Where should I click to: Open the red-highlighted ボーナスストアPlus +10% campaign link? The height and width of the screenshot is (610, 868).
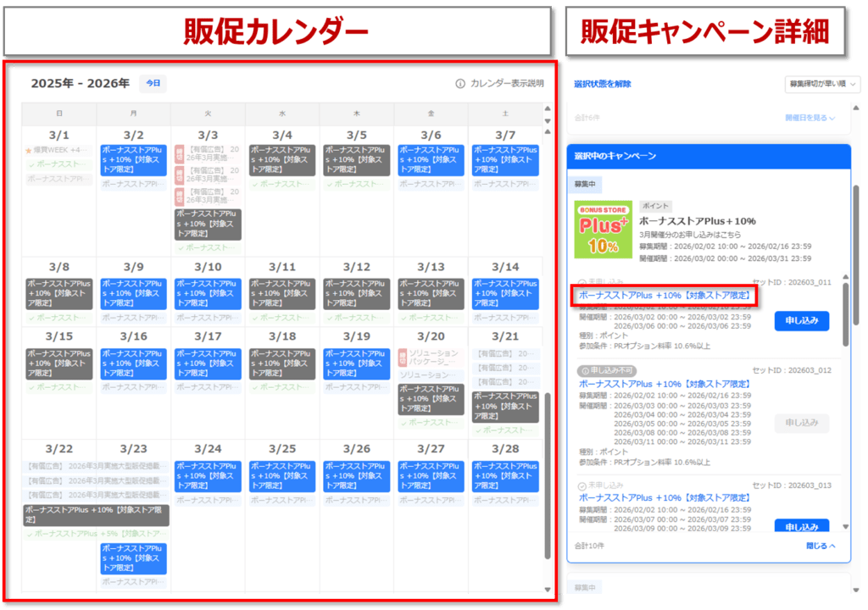coord(666,295)
